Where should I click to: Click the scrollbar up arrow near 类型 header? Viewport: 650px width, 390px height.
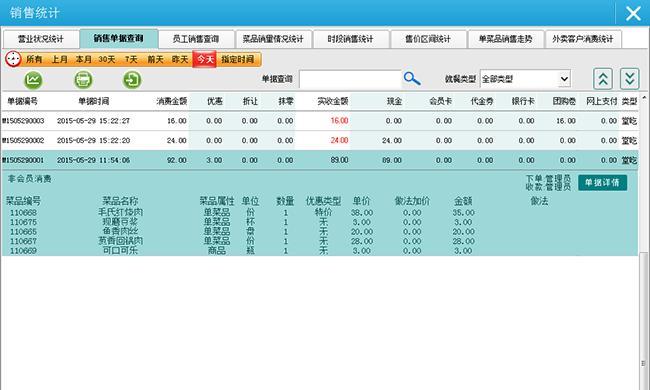[644, 98]
